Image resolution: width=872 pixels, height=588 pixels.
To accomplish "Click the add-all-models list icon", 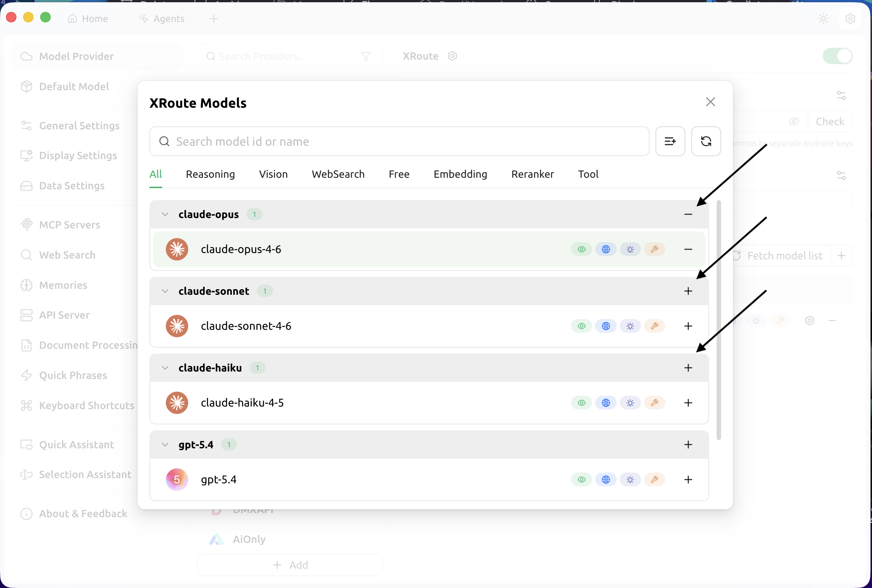I will point(670,141).
